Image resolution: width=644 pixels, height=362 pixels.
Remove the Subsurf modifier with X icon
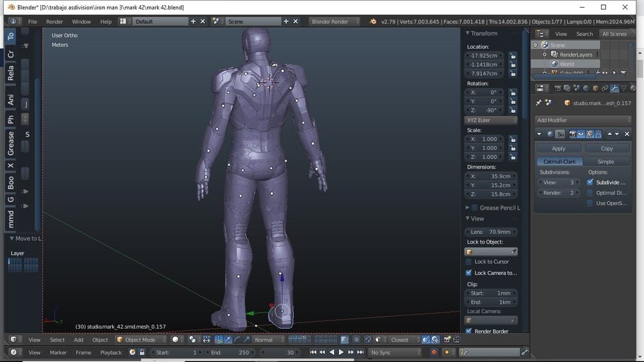(627, 134)
